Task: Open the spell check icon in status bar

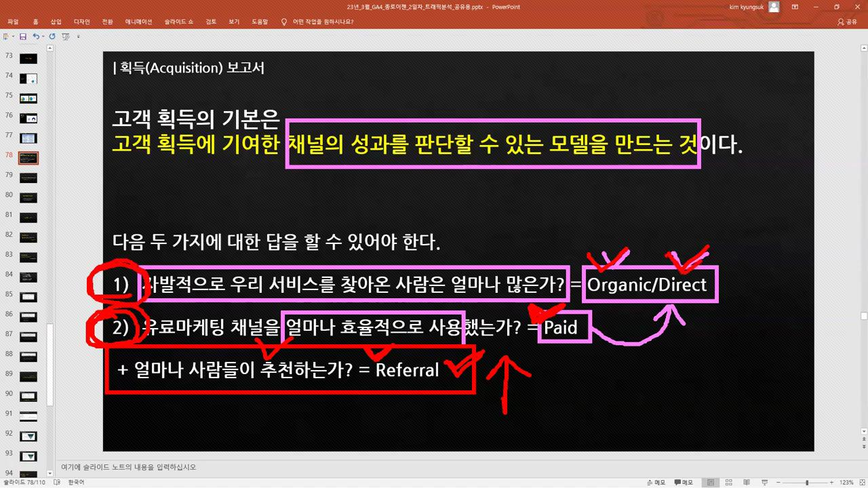Action: click(x=57, y=483)
